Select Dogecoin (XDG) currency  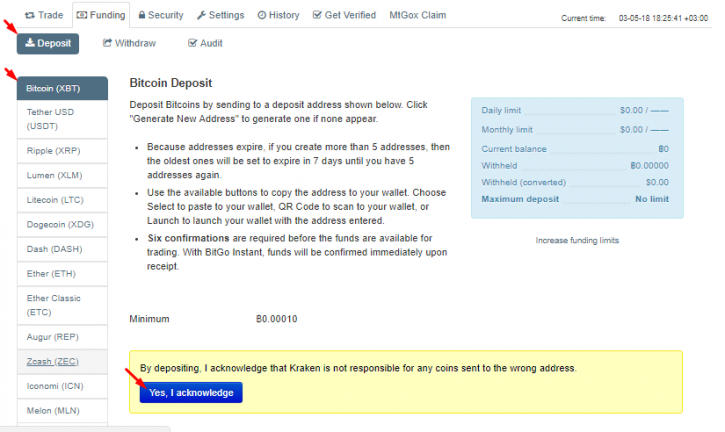[x=62, y=224]
